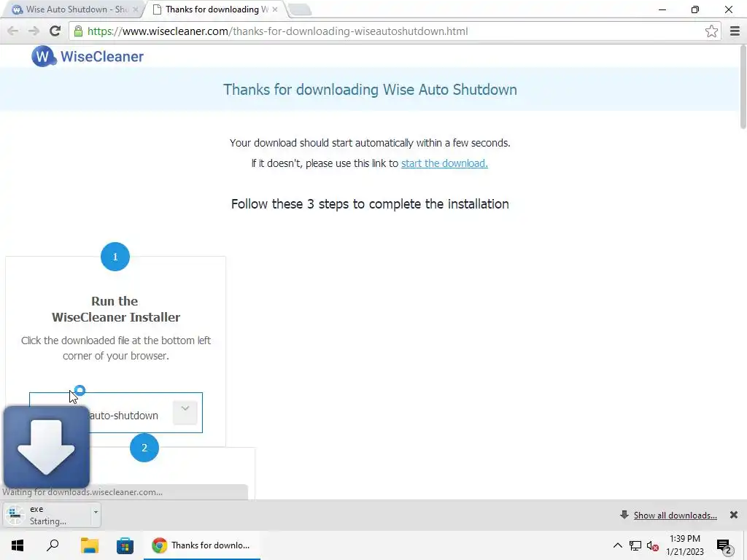Open Windows search from taskbar

click(53, 545)
